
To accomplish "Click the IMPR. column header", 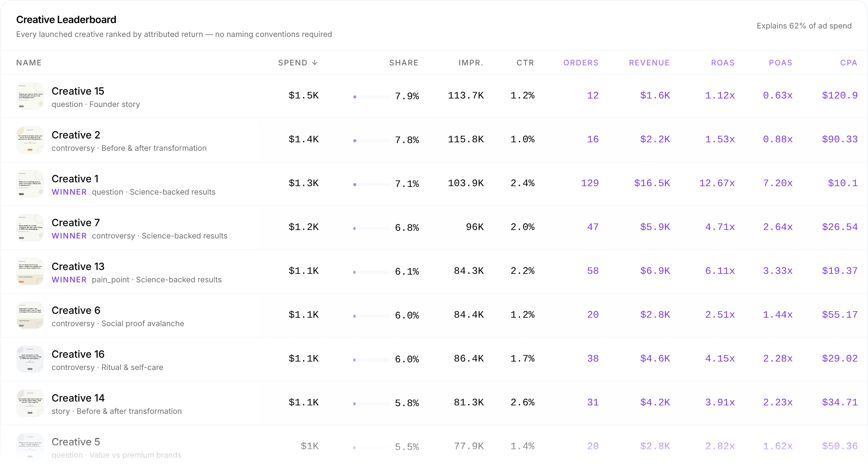I will [471, 63].
